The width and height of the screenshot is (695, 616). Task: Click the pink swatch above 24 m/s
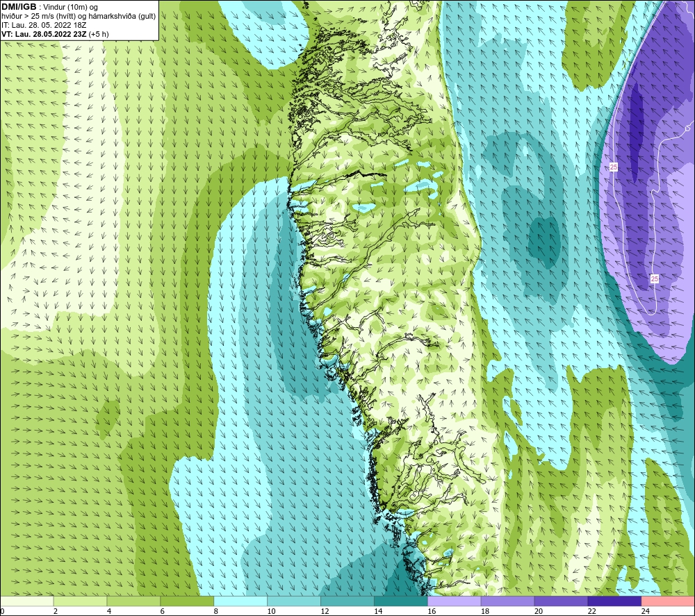pyautogui.click(x=668, y=601)
